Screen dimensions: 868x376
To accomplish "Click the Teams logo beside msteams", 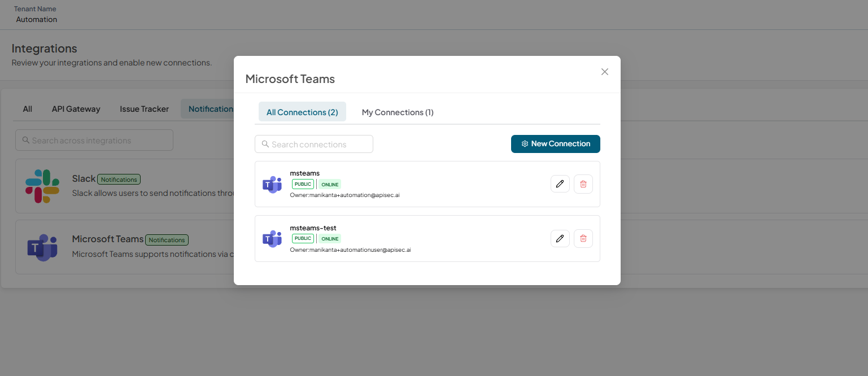I will pyautogui.click(x=272, y=184).
